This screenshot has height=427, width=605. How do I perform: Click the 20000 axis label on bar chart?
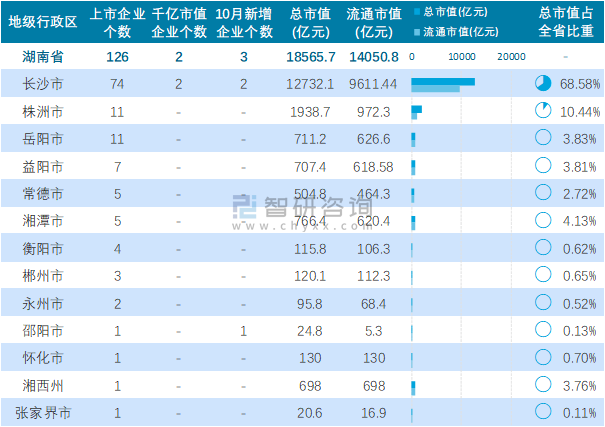[511, 56]
